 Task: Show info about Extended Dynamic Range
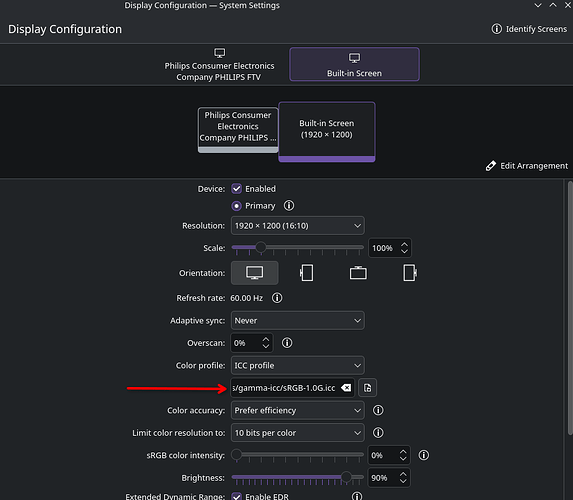tap(357, 496)
